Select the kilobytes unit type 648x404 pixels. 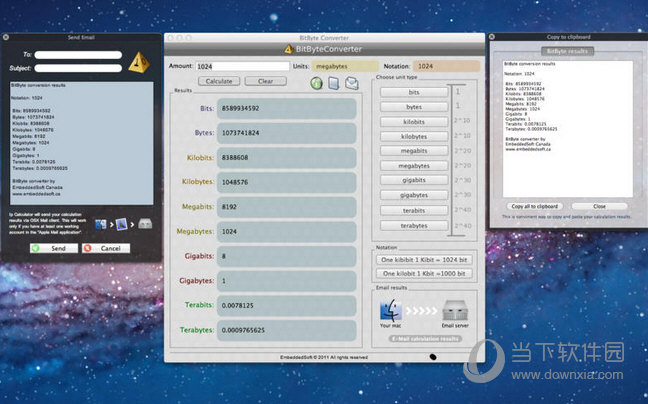point(414,137)
